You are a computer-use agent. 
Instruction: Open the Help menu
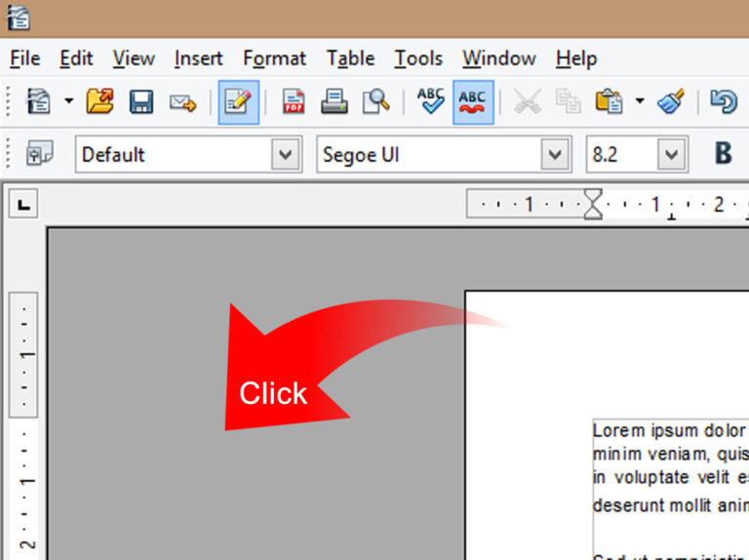[576, 59]
